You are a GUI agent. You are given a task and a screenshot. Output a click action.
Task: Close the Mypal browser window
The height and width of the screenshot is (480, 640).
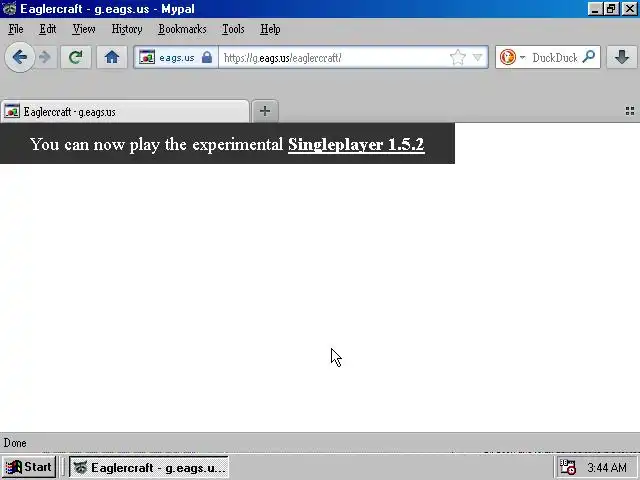point(630,9)
